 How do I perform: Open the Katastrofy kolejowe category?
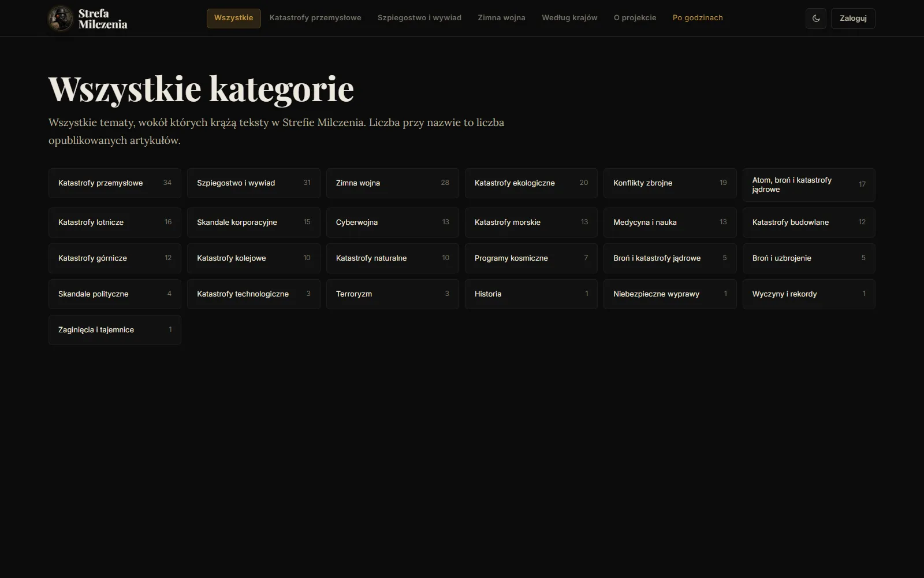pyautogui.click(x=254, y=258)
